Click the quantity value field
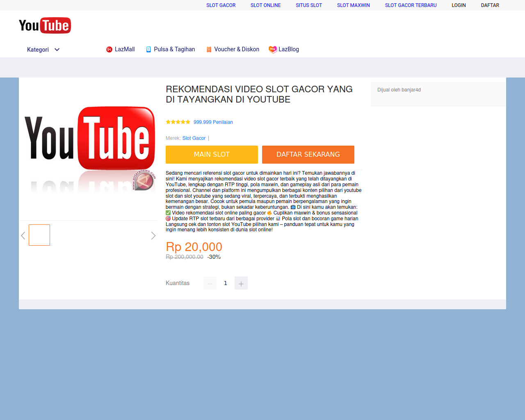 pyautogui.click(x=226, y=283)
